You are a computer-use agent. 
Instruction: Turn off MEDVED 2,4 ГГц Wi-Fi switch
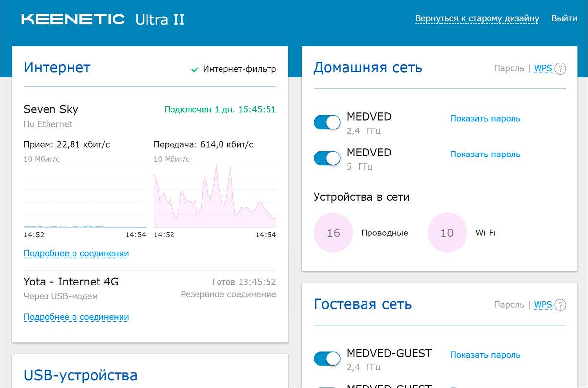pos(327,123)
